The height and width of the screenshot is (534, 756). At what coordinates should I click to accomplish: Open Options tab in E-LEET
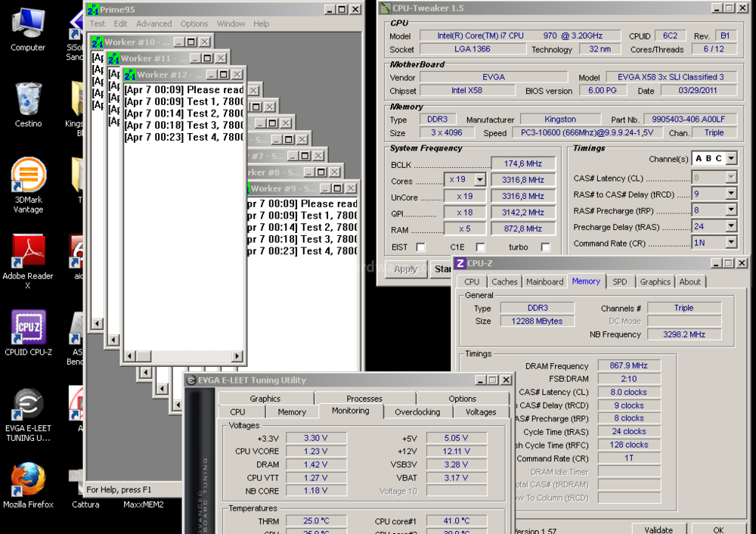point(463,399)
